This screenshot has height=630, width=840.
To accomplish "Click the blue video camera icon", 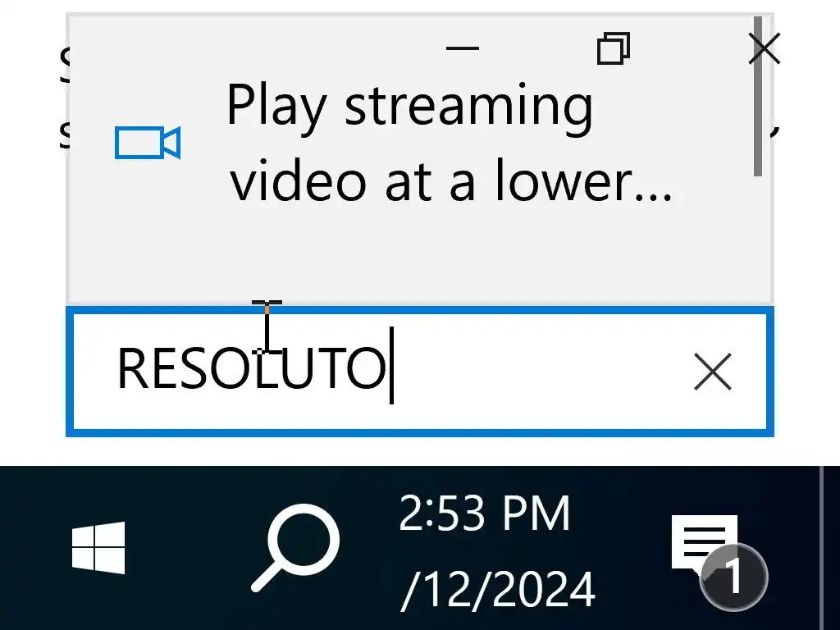I will coord(148,143).
